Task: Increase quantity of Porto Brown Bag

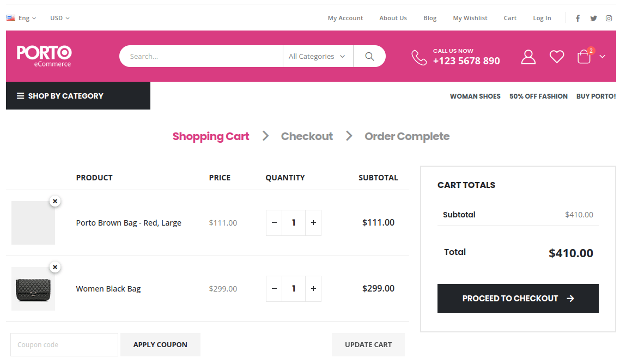Action: point(313,222)
